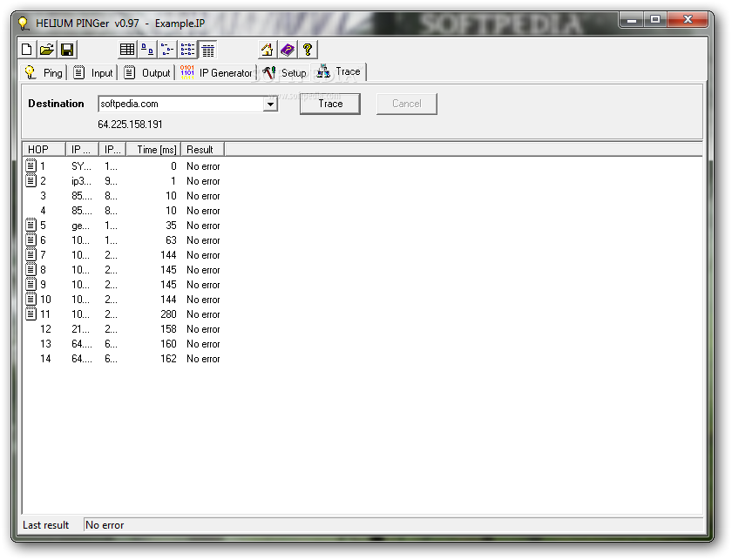The width and height of the screenshot is (732, 560).
Task: Click the 158 time value
Action: click(168, 329)
